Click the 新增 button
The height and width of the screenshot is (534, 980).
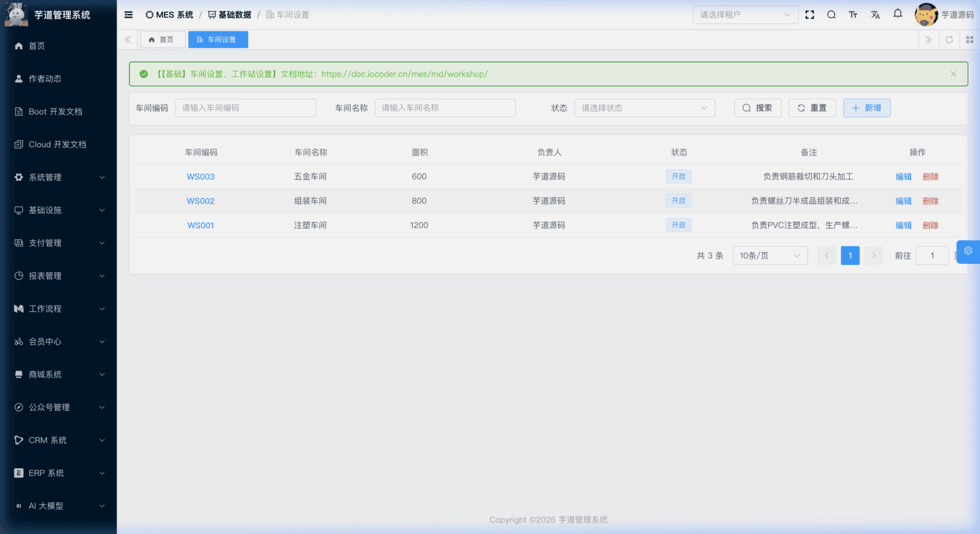866,108
